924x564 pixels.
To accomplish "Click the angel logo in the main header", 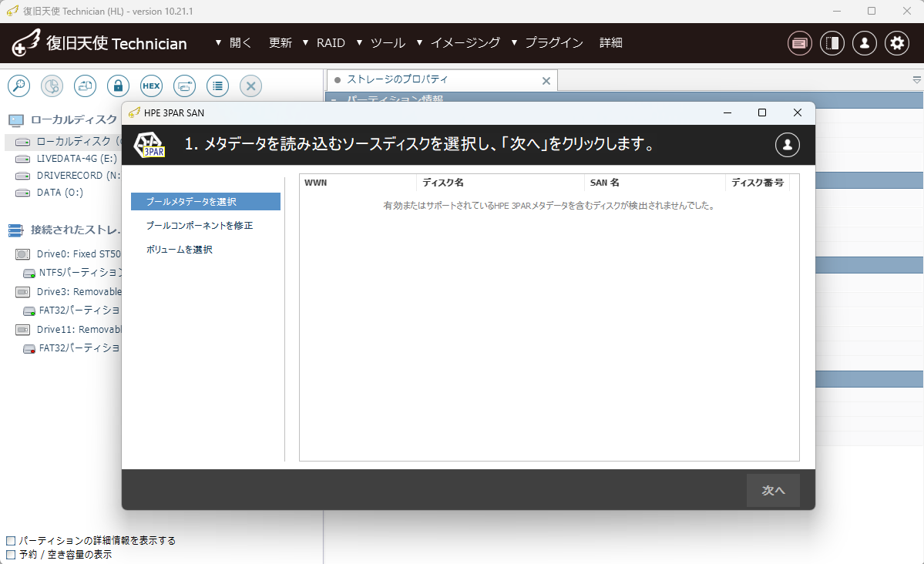I will tap(26, 43).
